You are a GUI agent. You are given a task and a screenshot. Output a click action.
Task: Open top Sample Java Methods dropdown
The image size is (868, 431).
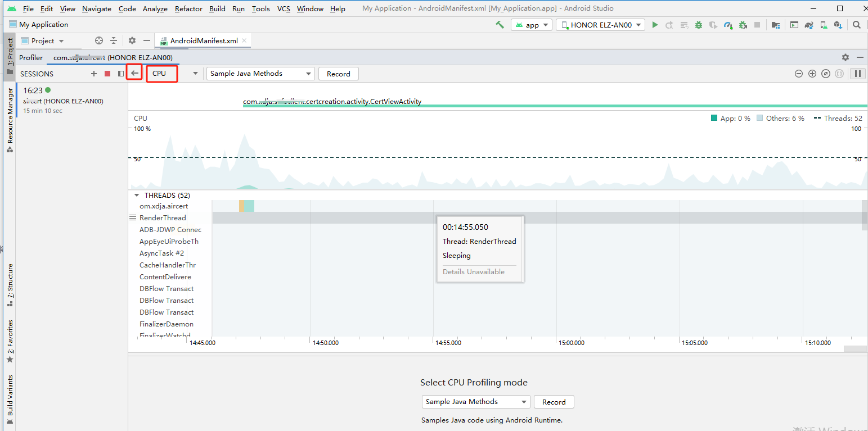pos(260,74)
